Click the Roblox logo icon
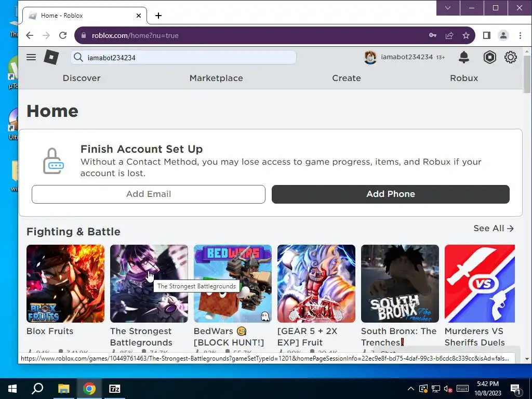532x399 pixels. 51,57
